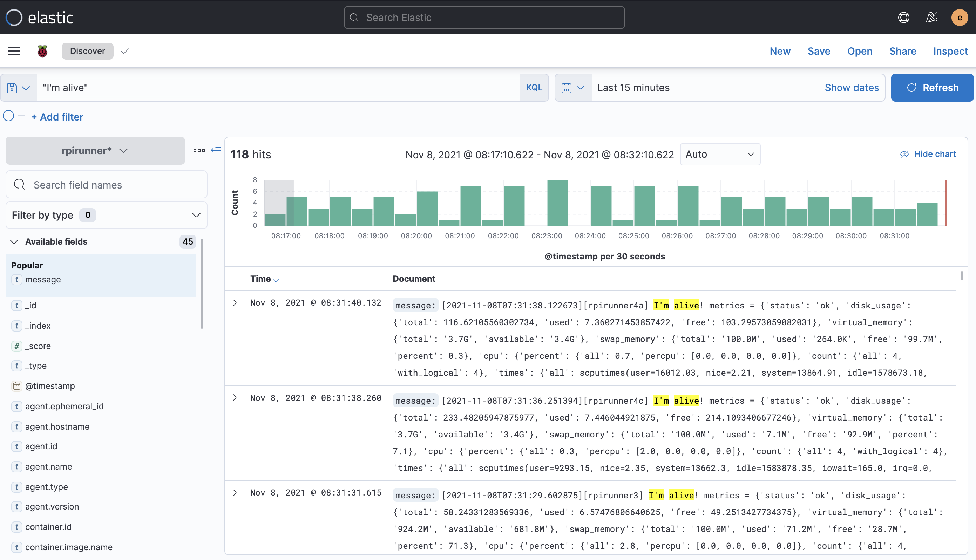The image size is (976, 560).
Task: Click Open in the top menu
Action: (x=860, y=51)
